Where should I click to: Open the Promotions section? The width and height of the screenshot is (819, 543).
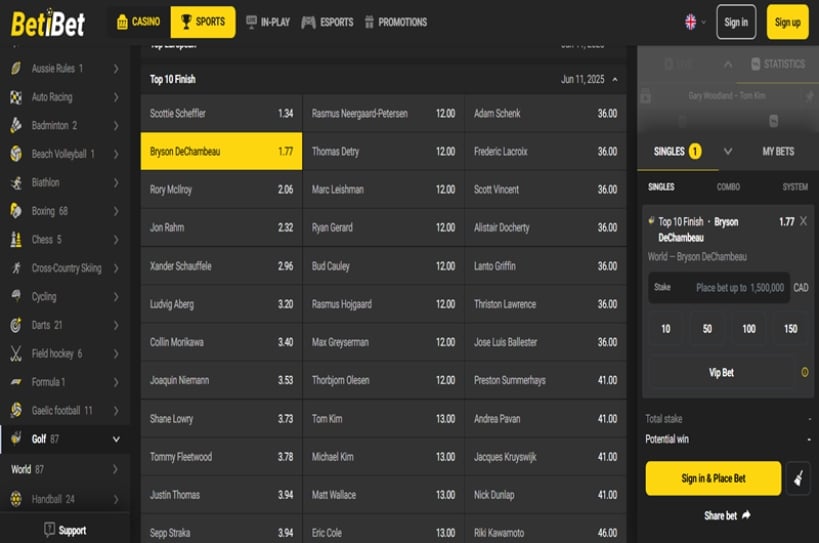click(396, 22)
